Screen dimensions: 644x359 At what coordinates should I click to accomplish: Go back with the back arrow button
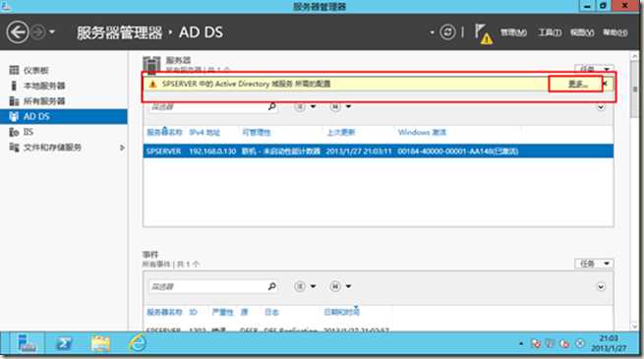click(18, 32)
